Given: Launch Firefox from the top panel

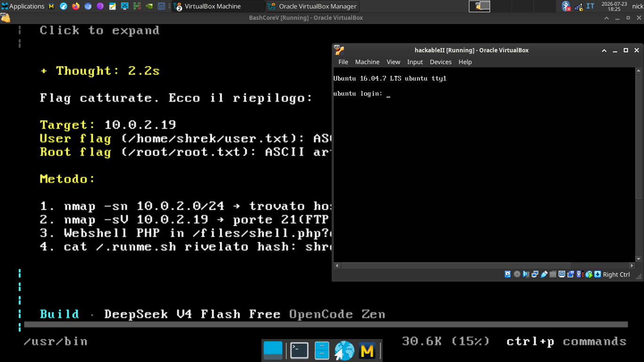Looking at the screenshot, I should click(x=76, y=6).
